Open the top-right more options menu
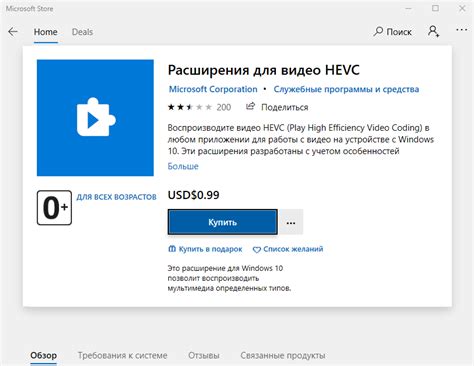This screenshot has width=474, height=366. point(461,30)
